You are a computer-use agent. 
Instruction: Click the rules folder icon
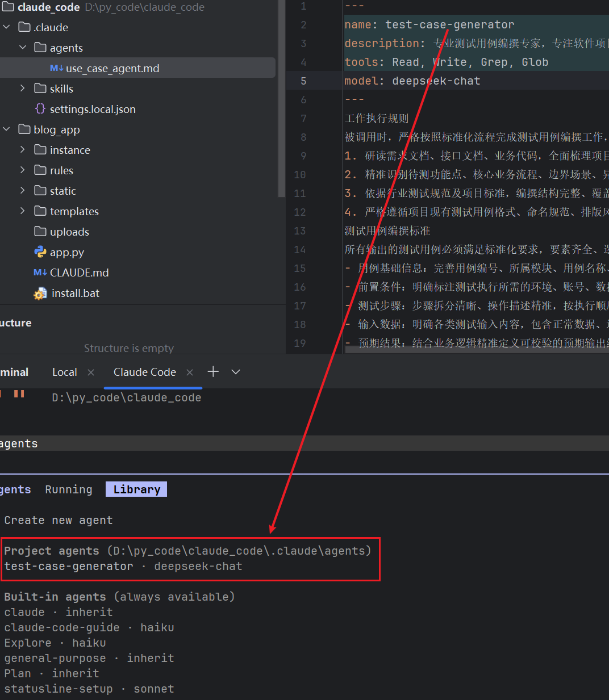point(40,170)
